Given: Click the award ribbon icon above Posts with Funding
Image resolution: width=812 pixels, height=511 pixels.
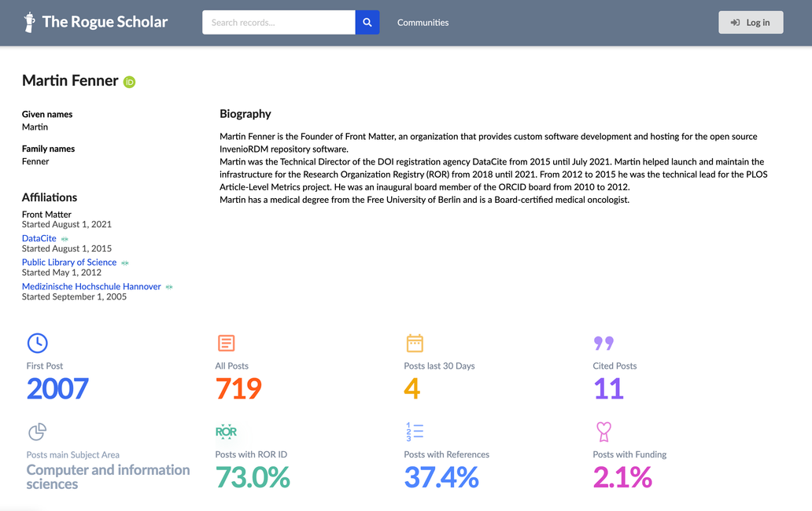Looking at the screenshot, I should pyautogui.click(x=603, y=432).
